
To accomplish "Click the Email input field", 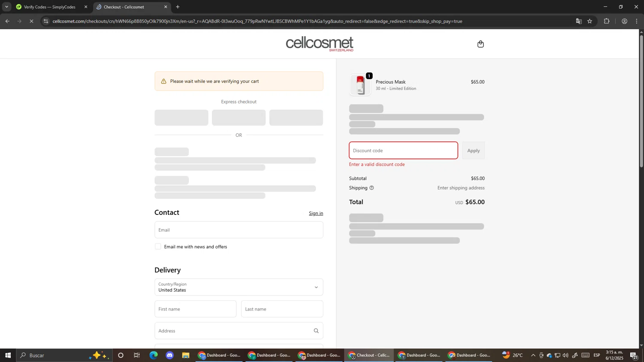I will pos(239,230).
